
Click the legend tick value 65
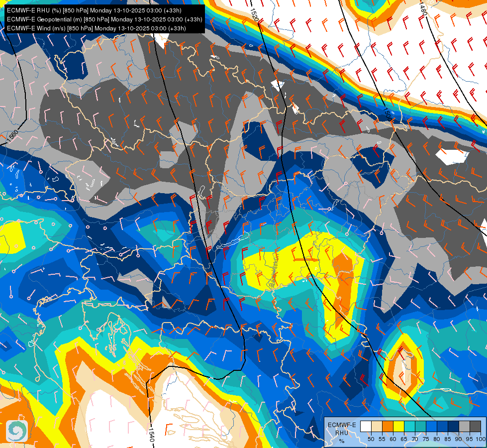404,439
